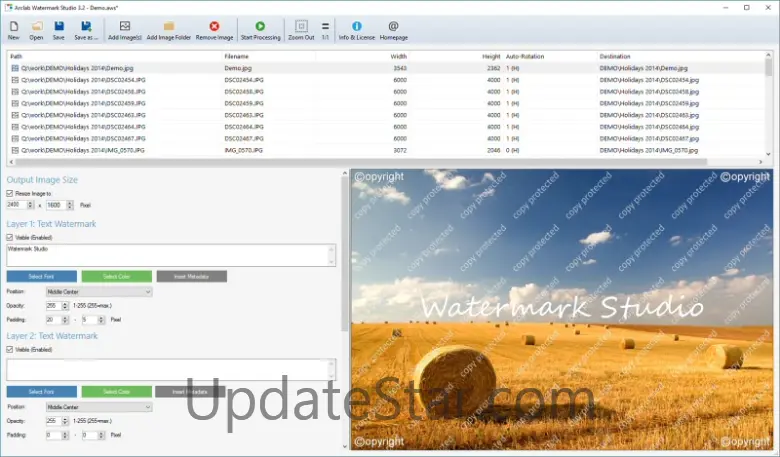Open Info & License dialog

point(357,30)
